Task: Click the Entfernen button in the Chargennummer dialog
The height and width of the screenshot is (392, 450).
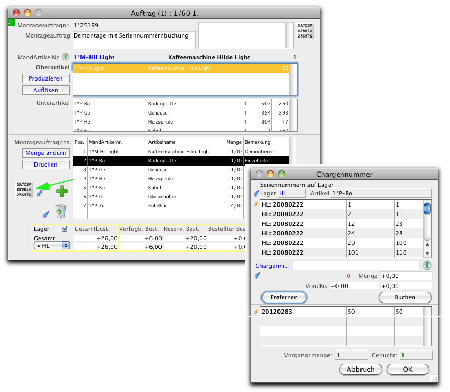Action: click(x=284, y=297)
